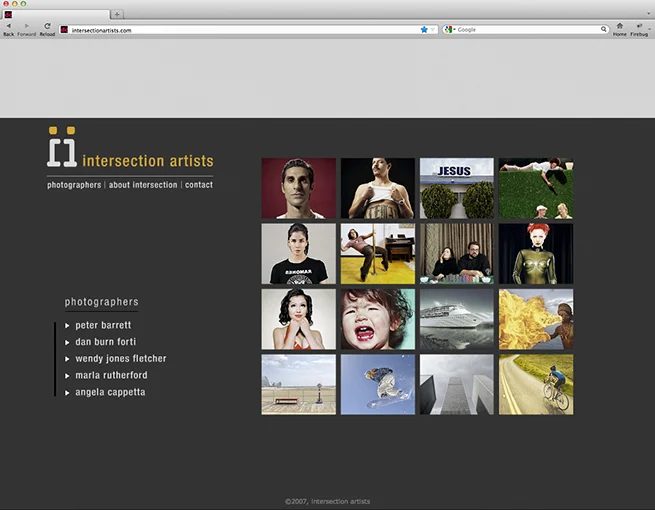Image resolution: width=655 pixels, height=510 pixels.
Task: View the cruise ship photo
Action: coord(457,319)
